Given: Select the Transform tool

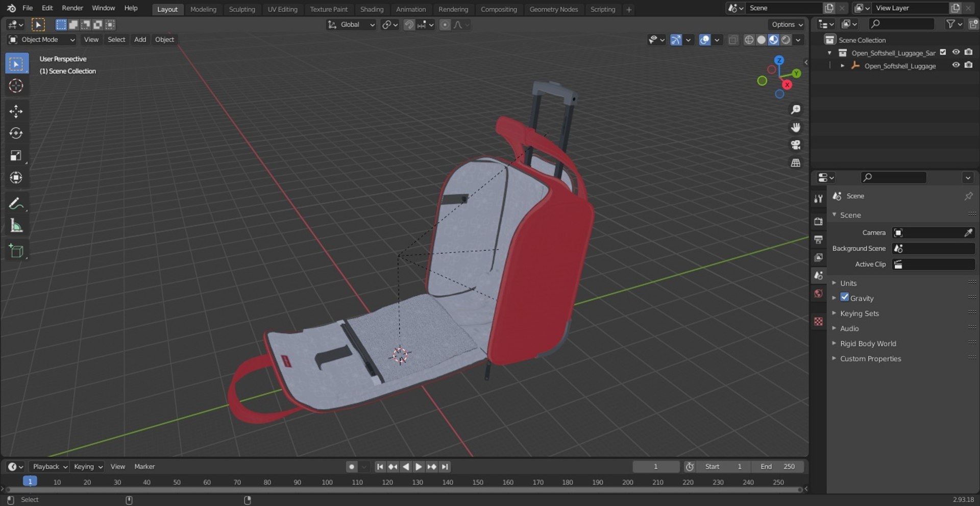Looking at the screenshot, I should coord(16,177).
